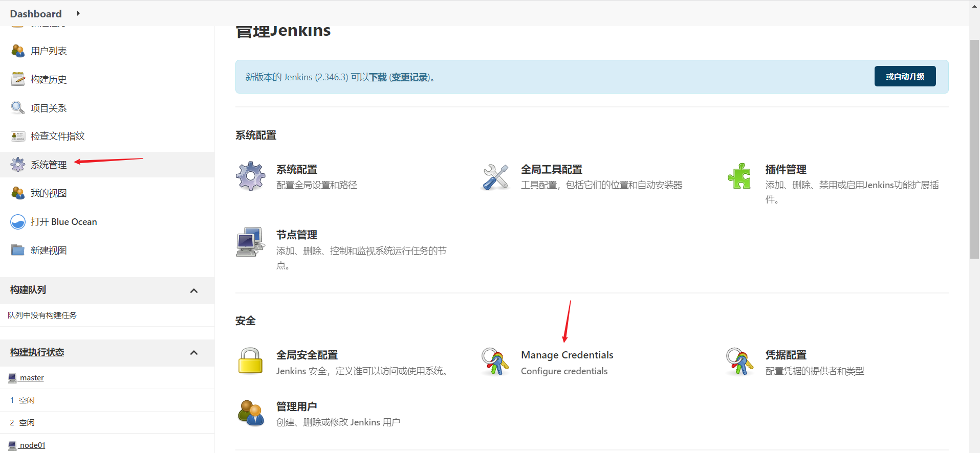The height and width of the screenshot is (453, 980).
Task: Click the '1 空闲' executor row
Action: pyautogui.click(x=107, y=400)
